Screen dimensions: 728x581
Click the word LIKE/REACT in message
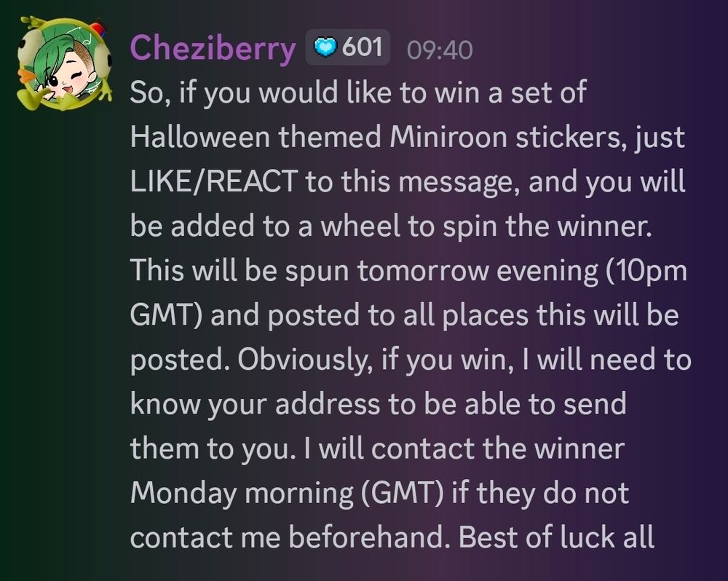[x=214, y=181]
